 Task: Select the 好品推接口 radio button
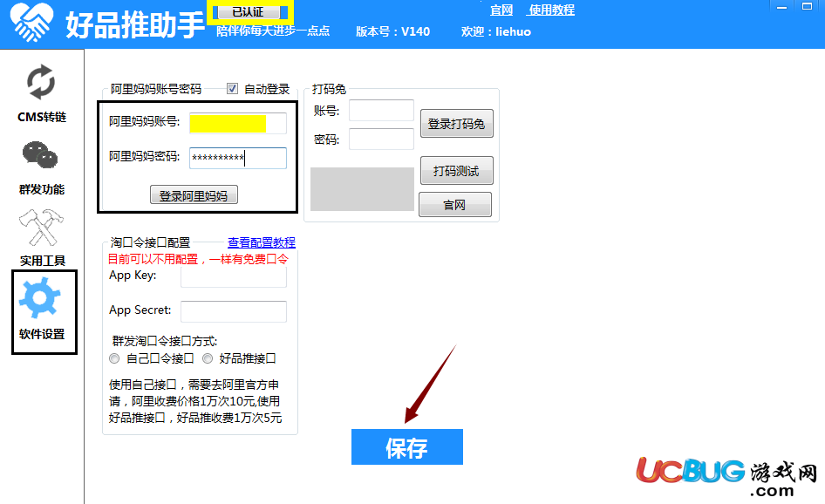coord(208,358)
